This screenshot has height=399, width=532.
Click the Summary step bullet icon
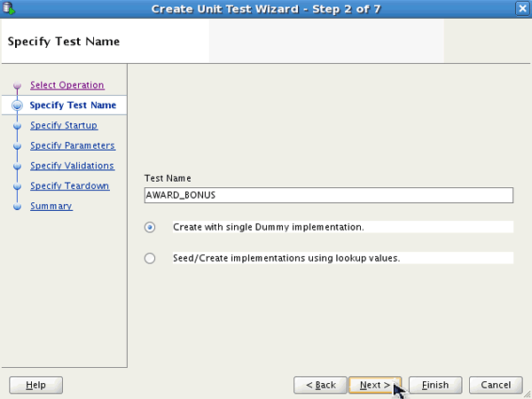pyautogui.click(x=17, y=207)
